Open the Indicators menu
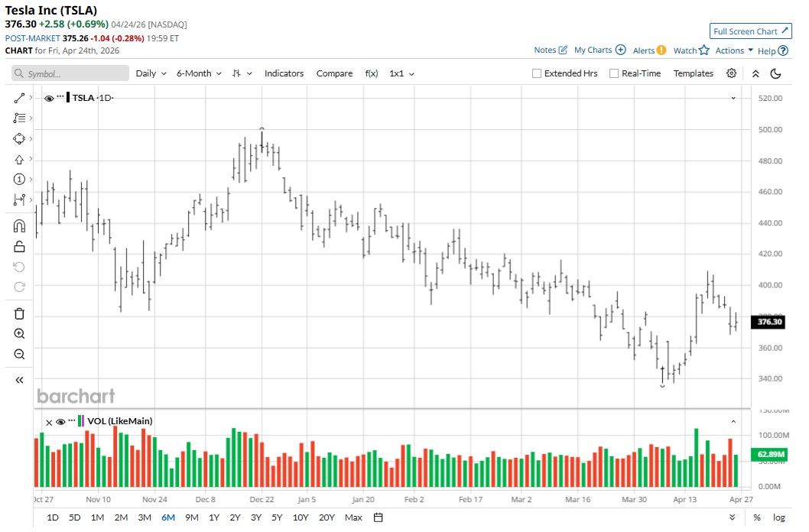The image size is (809, 532). coord(284,73)
